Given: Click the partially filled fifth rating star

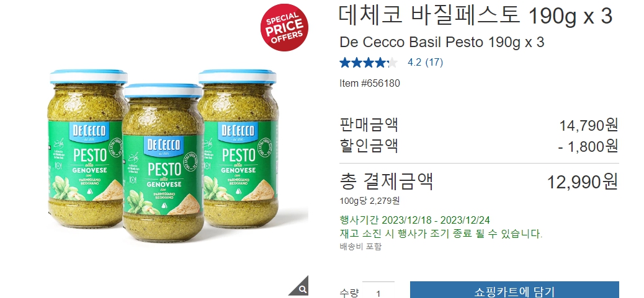Looking at the screenshot, I should click(392, 63).
